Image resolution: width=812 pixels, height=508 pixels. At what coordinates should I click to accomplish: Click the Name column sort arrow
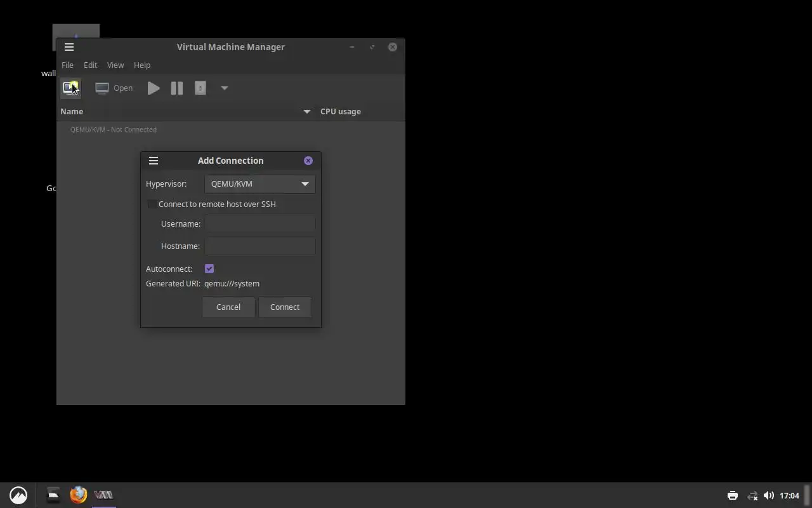(x=307, y=112)
